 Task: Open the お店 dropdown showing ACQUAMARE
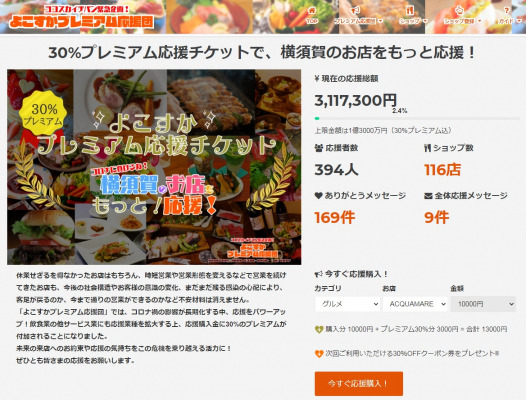coord(415,304)
